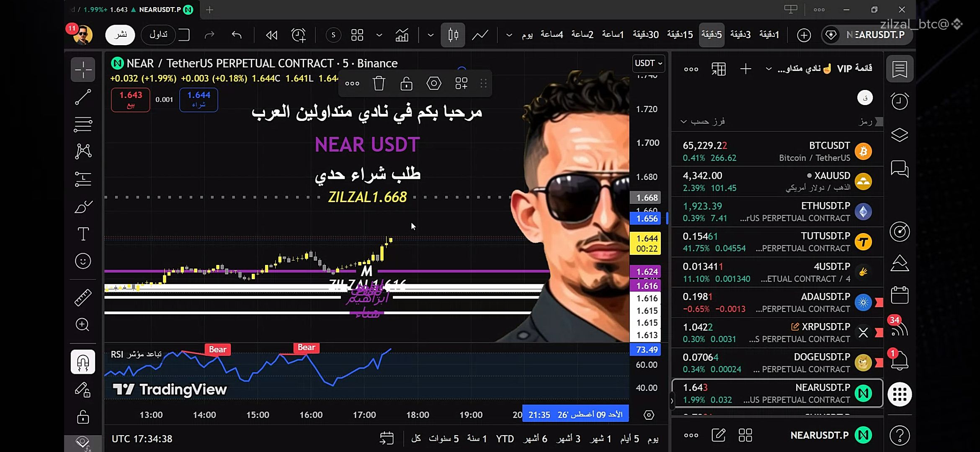Open more options on drawing toolbar
Image resolution: width=980 pixels, height=452 pixels.
[x=352, y=84]
